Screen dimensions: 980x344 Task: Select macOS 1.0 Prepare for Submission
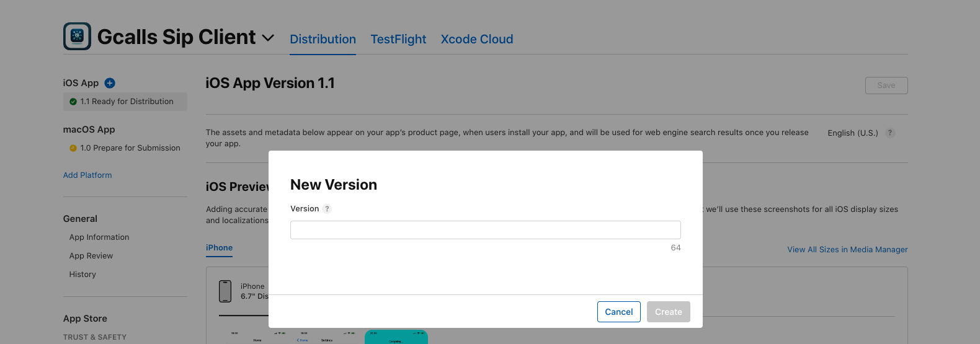pos(130,148)
